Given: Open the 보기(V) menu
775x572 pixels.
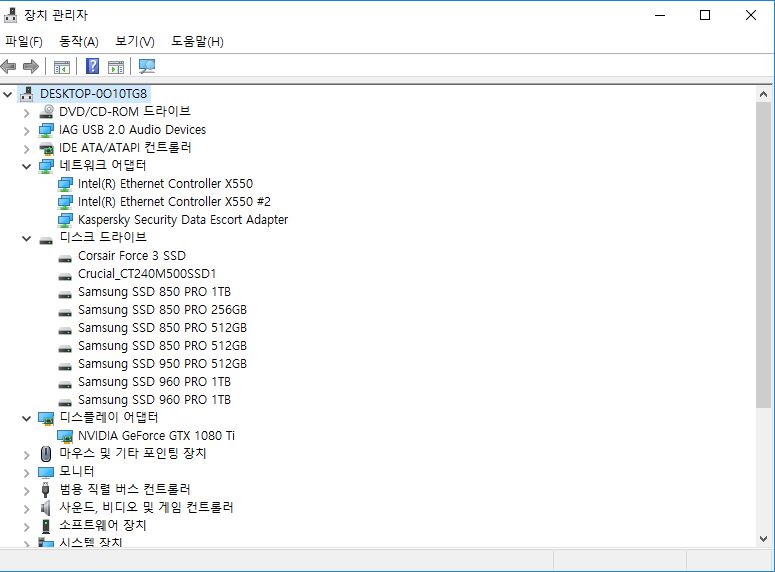Looking at the screenshot, I should [x=134, y=42].
